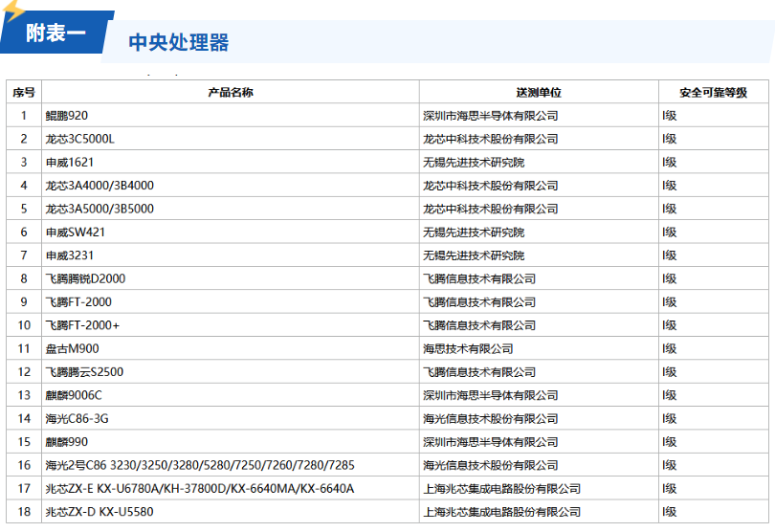
Task: Click 海思技术有限公司 in row 11
Action: click(x=468, y=348)
